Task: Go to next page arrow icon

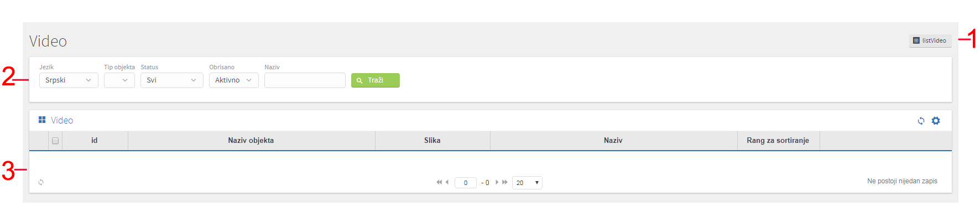Action: (497, 182)
